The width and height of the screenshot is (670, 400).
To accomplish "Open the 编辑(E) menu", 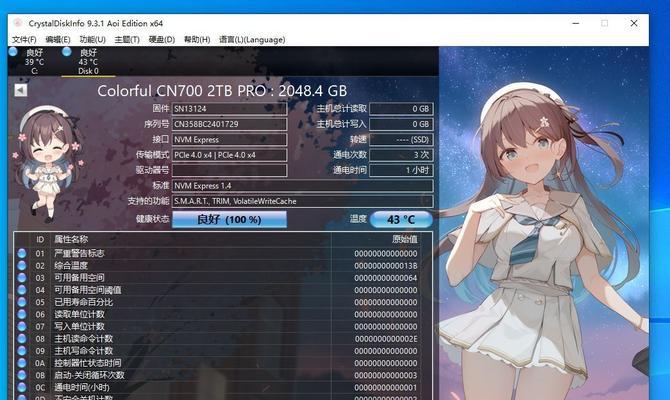I will (x=58, y=39).
